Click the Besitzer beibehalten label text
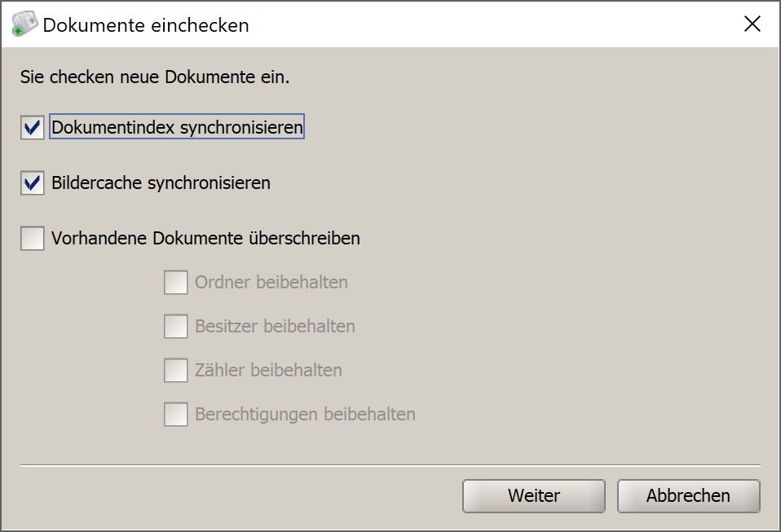The image size is (781, 532). point(275,326)
